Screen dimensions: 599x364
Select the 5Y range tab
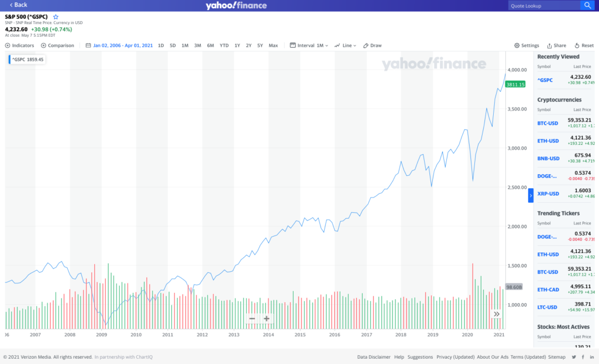tap(260, 46)
